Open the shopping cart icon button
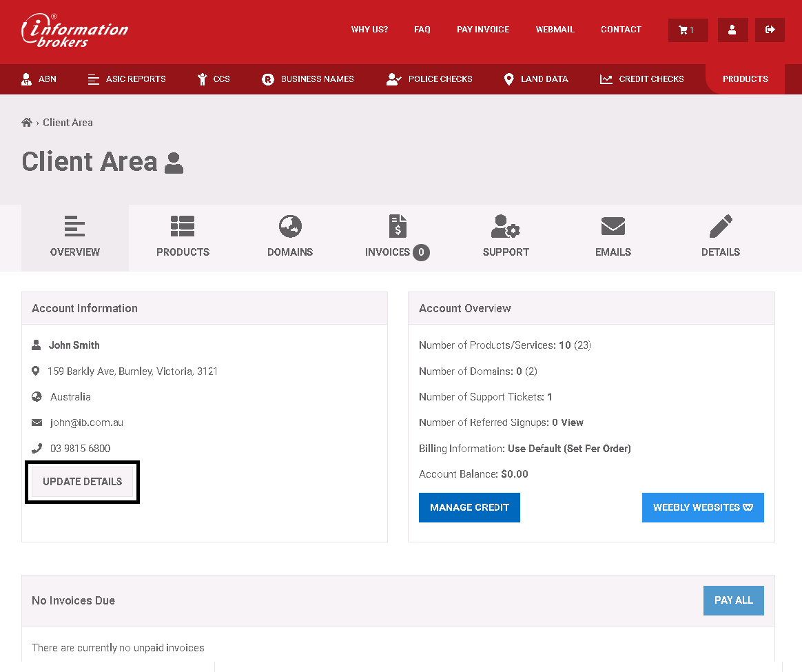Image resolution: width=802 pixels, height=672 pixels. tap(688, 30)
